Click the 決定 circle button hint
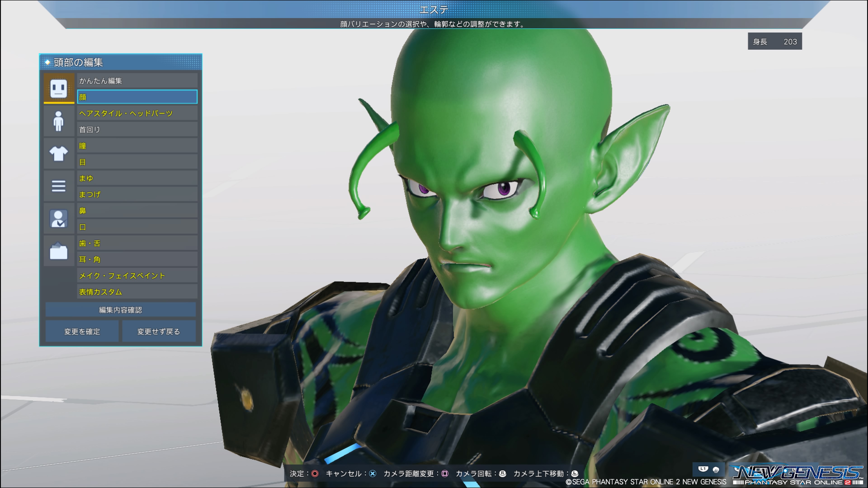 coord(315,474)
